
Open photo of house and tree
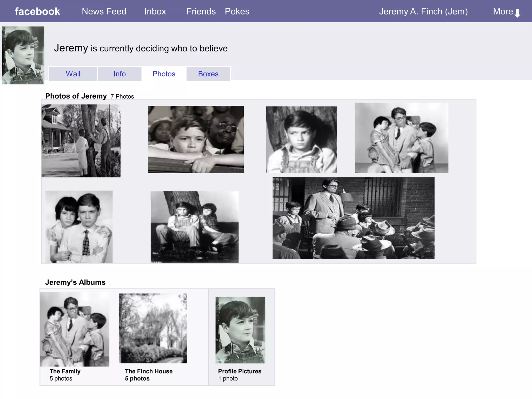tap(81, 141)
